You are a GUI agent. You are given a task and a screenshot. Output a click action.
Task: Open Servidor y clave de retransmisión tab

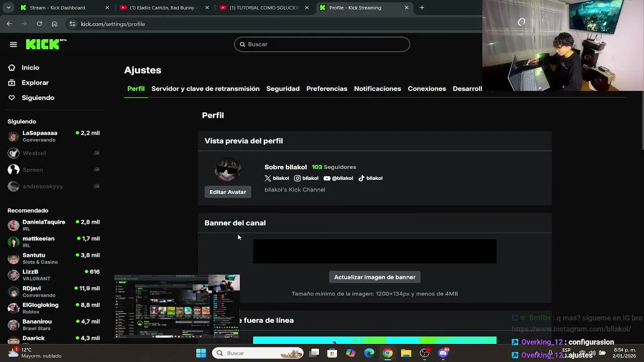point(205,88)
